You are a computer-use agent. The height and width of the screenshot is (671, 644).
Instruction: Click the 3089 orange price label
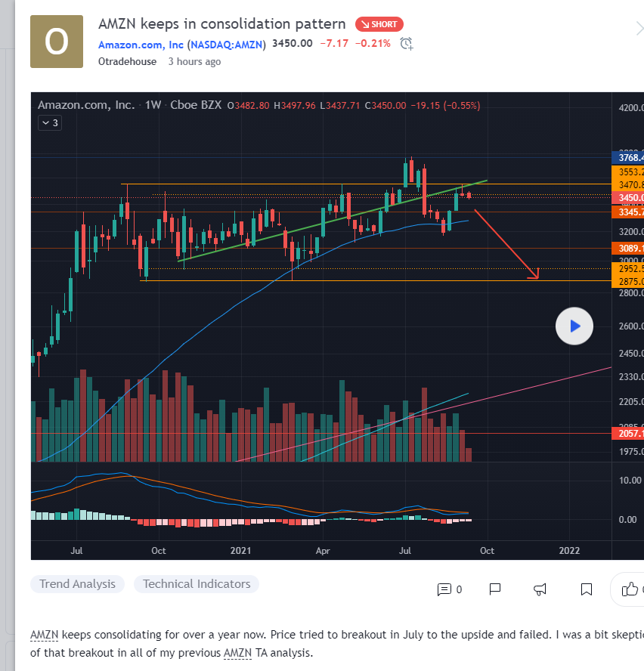pos(627,248)
